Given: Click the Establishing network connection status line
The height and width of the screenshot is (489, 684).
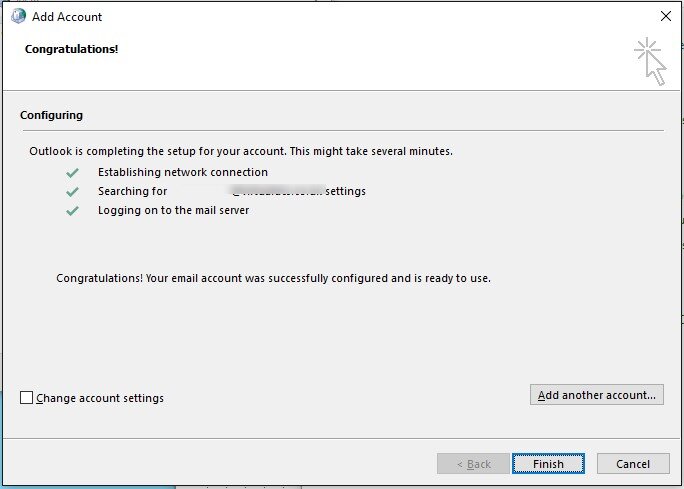Looking at the screenshot, I should tap(183, 172).
